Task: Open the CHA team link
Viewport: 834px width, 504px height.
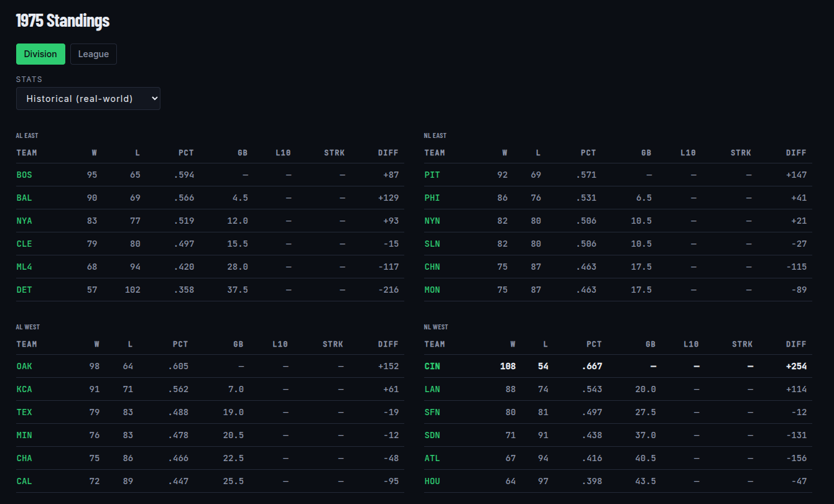Action: coord(24,459)
